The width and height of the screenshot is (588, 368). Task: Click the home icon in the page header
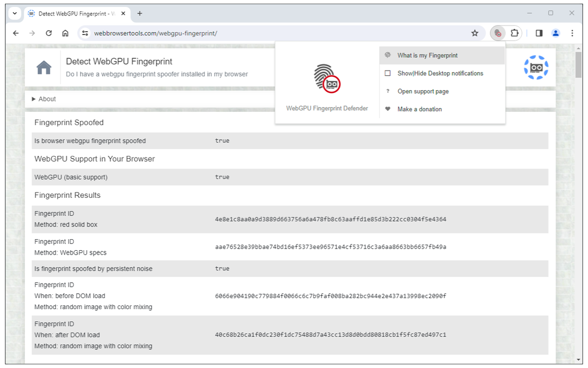(44, 66)
